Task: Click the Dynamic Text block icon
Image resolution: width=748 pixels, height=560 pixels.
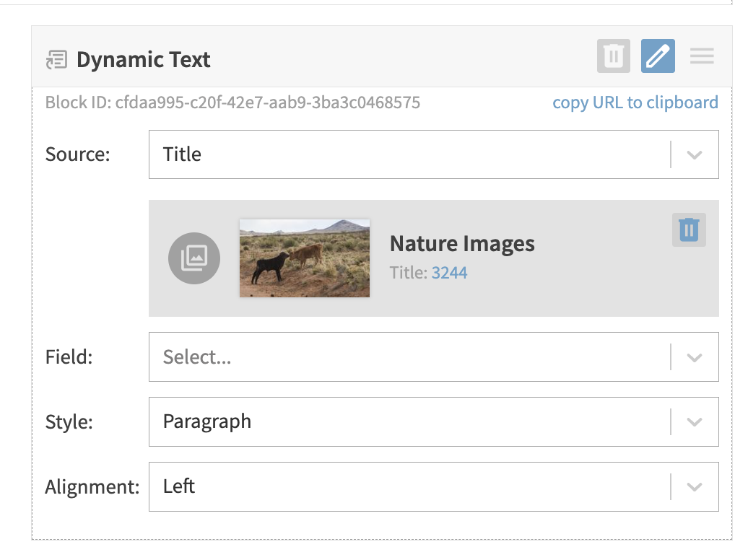Action: coord(56,59)
